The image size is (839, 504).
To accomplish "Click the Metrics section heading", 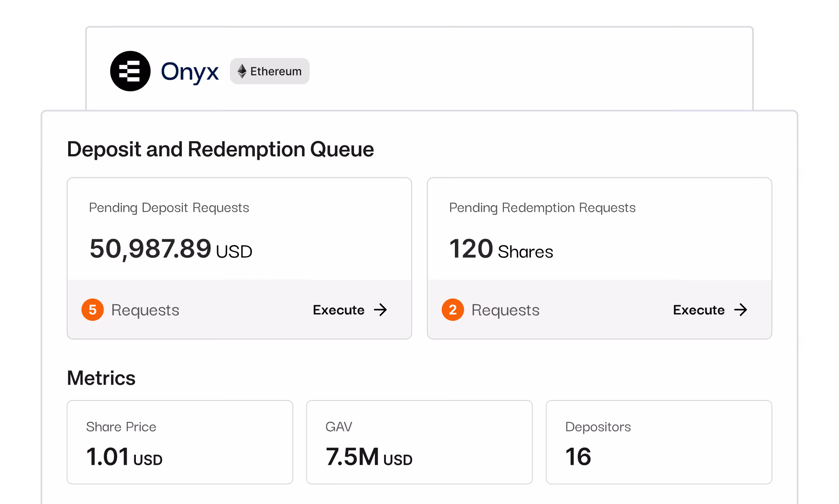I will point(101,378).
